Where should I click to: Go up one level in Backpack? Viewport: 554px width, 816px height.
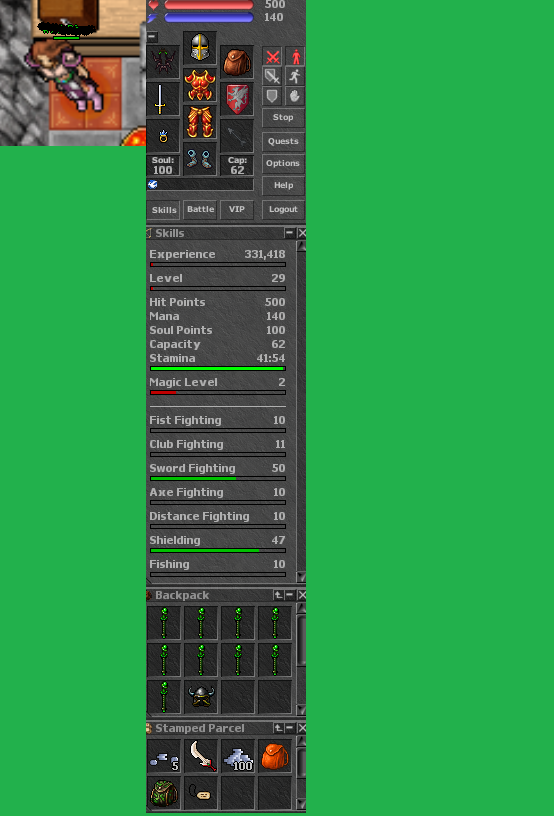tap(278, 595)
